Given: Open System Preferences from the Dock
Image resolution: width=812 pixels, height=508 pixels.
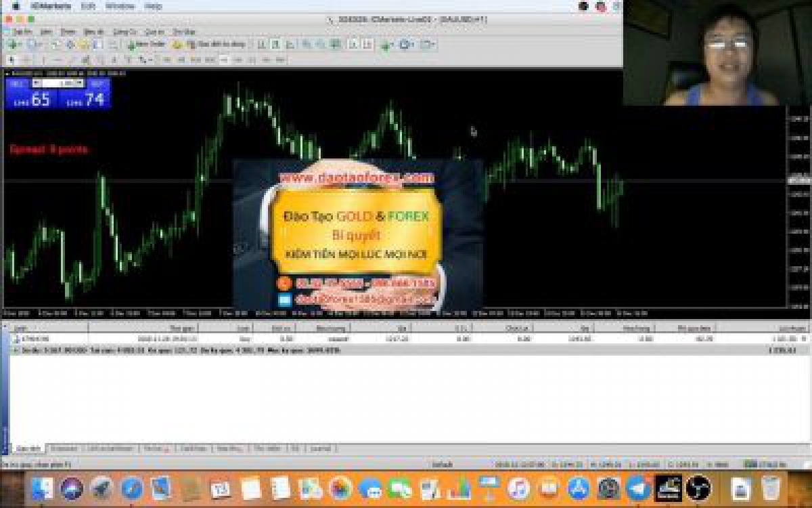Looking at the screenshot, I should point(608,488).
